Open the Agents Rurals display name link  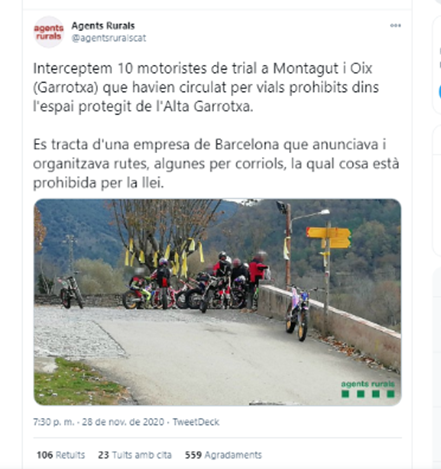(x=103, y=26)
